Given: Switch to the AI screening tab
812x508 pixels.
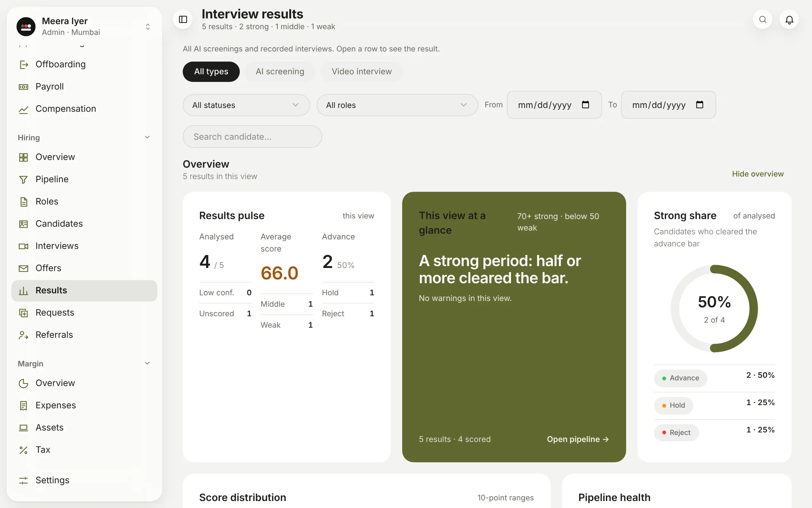Looking at the screenshot, I should click(280, 71).
